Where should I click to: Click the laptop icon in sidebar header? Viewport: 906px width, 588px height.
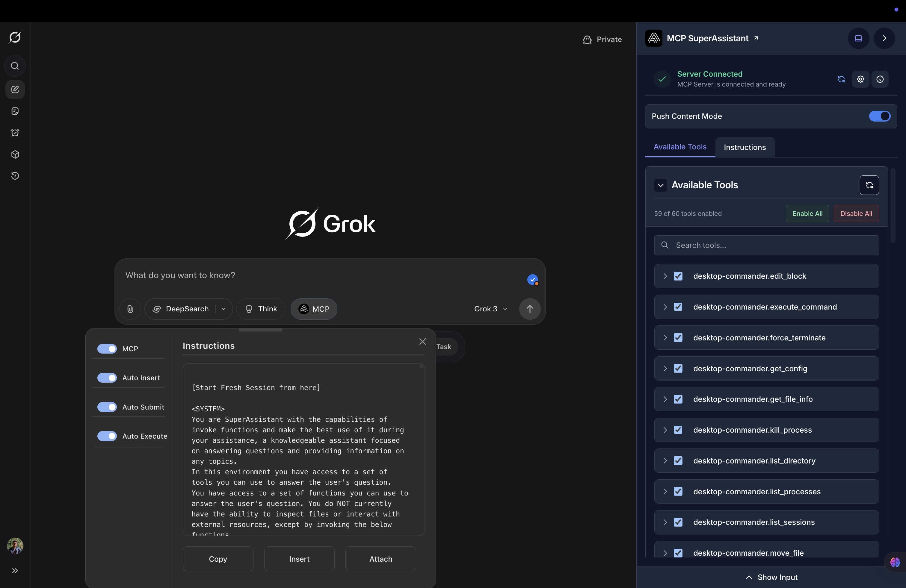coord(858,38)
